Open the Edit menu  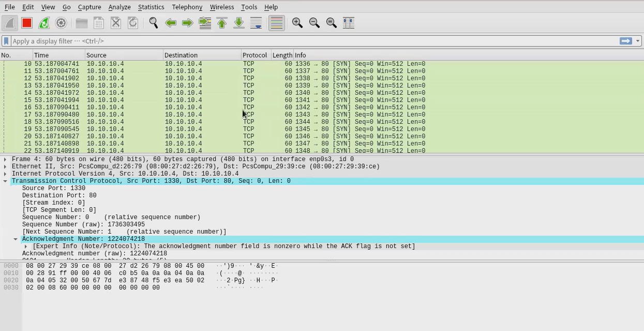click(x=28, y=7)
